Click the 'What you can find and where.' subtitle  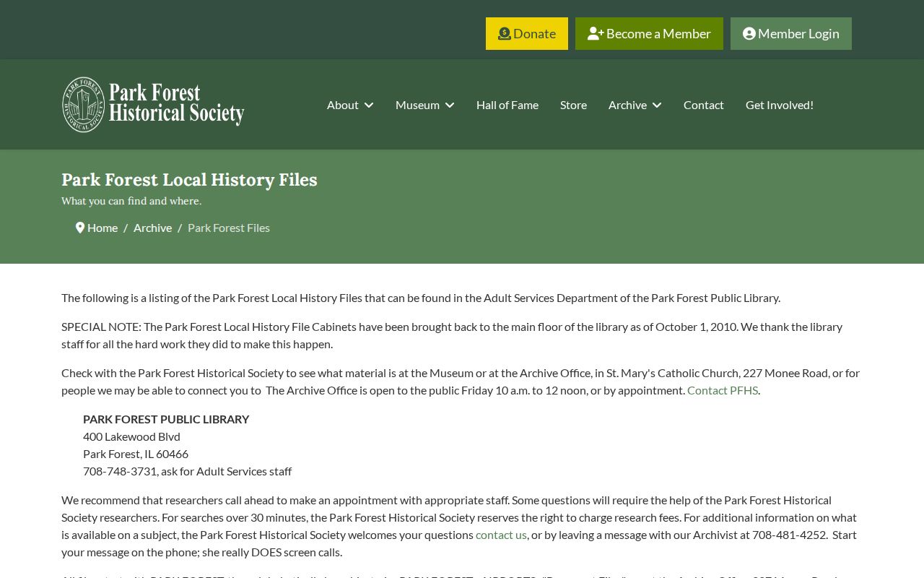131,201
